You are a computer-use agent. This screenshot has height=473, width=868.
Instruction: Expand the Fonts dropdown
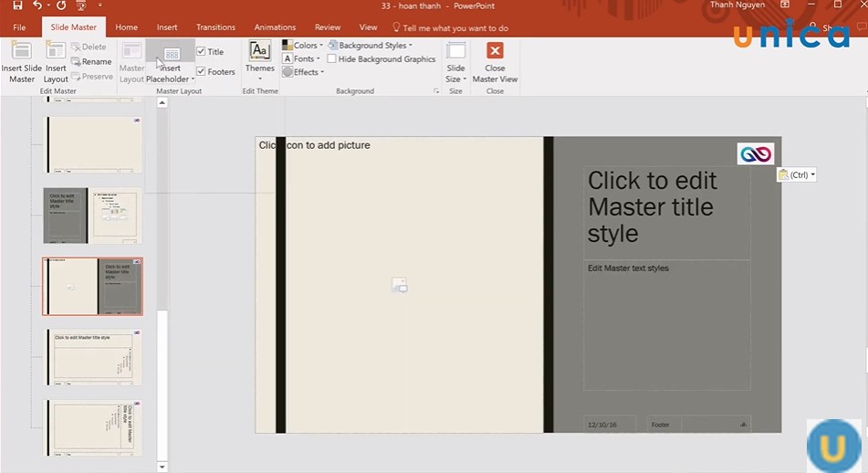click(303, 59)
